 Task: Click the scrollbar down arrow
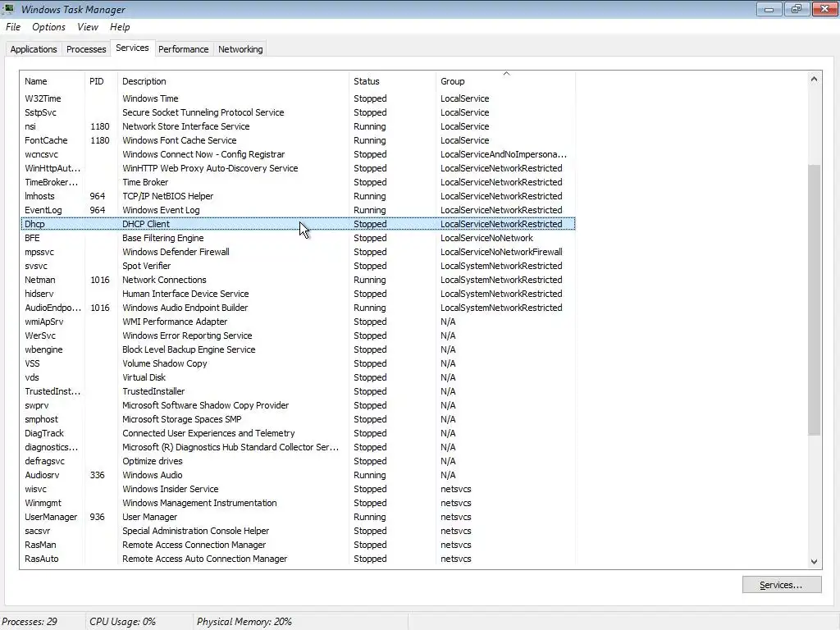[x=815, y=561]
